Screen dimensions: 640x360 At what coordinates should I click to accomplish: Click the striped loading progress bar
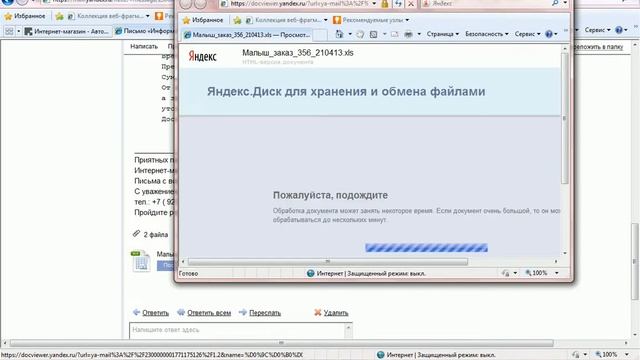(x=426, y=248)
